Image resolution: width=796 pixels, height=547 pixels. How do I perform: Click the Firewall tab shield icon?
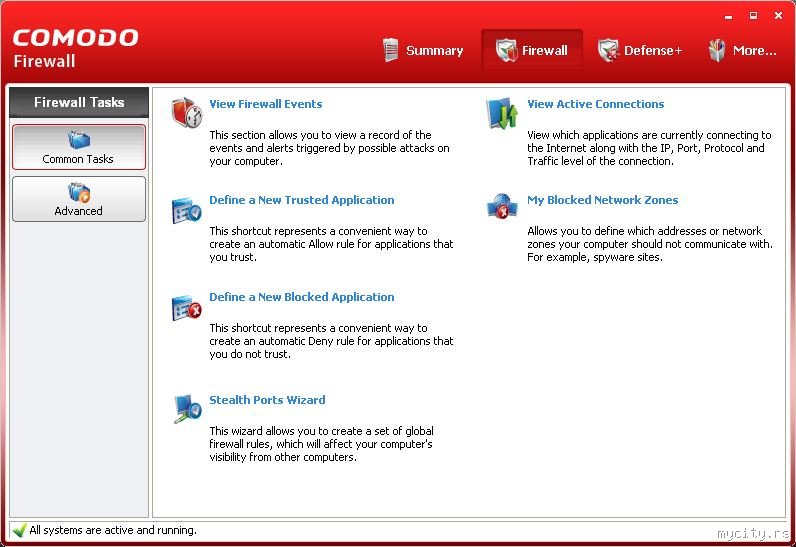pos(506,50)
